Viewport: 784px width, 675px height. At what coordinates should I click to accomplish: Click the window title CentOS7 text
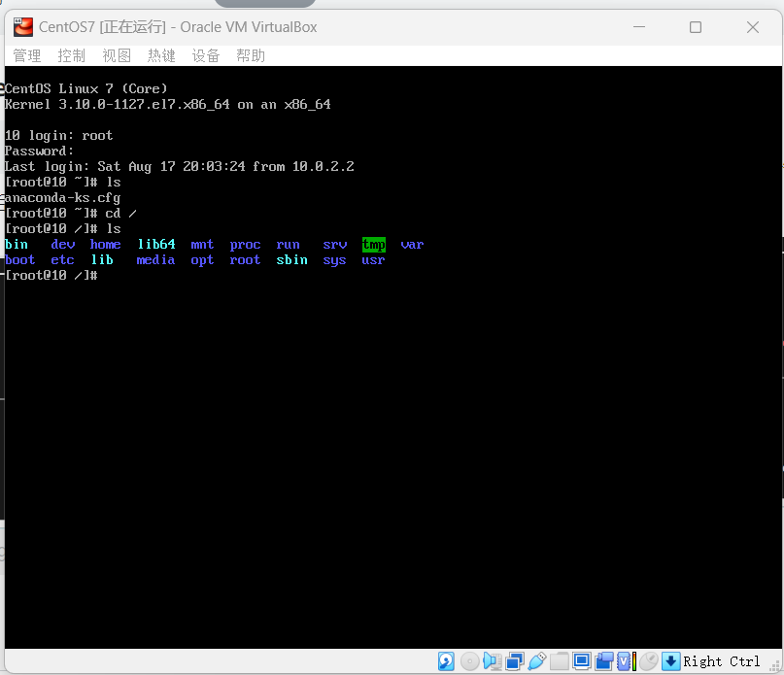pos(67,27)
